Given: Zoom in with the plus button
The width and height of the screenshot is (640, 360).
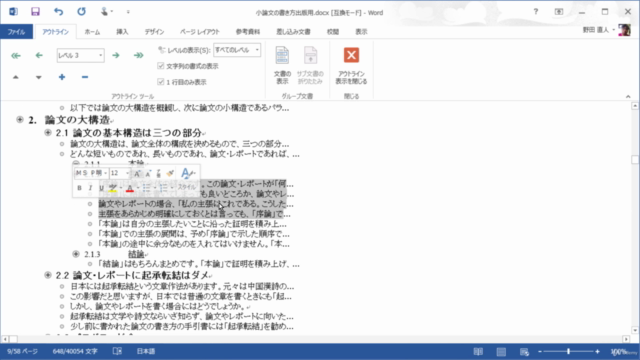Looking at the screenshot, I should click(x=597, y=351).
